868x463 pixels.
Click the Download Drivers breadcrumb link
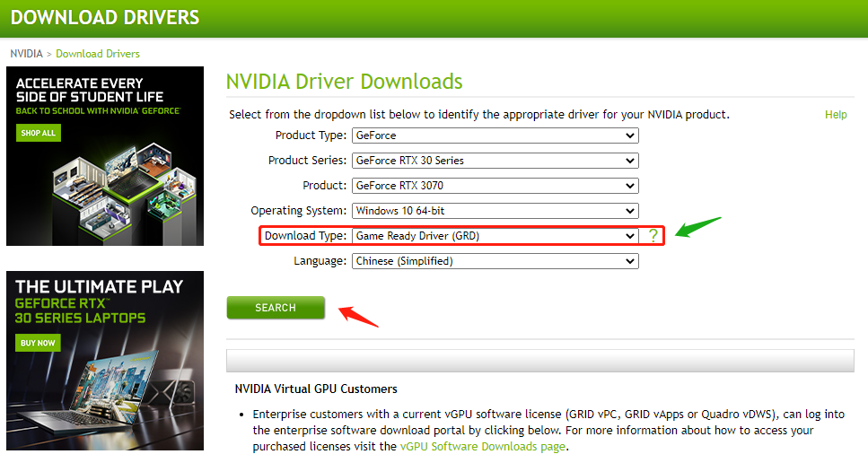[x=98, y=54]
